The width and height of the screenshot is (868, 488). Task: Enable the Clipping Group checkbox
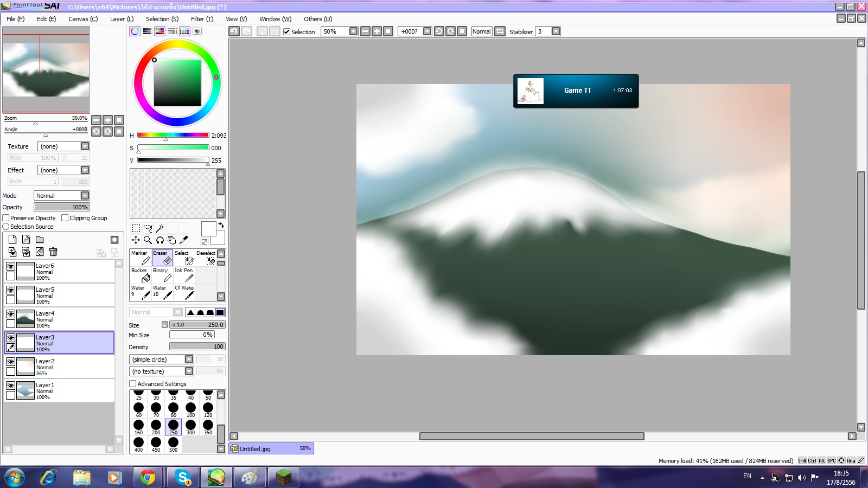(65, 218)
